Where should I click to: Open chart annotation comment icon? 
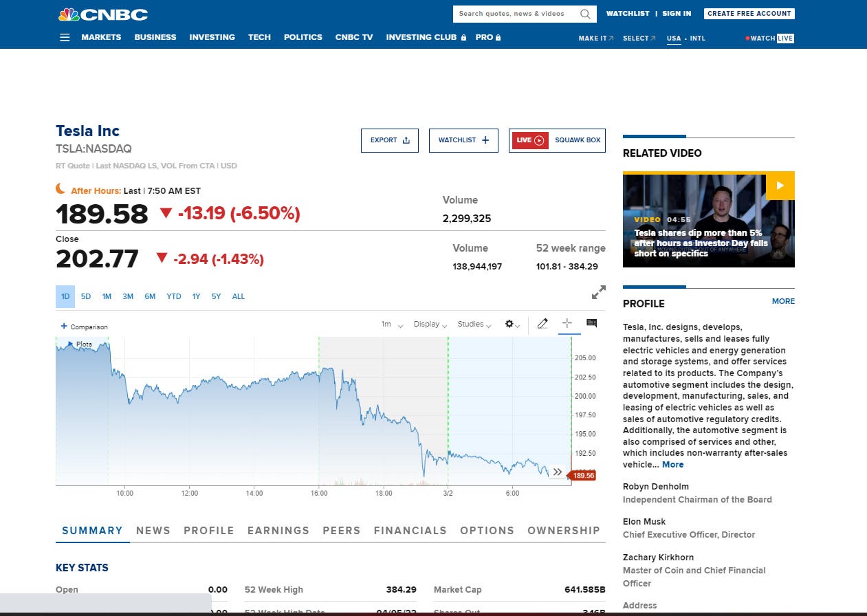[x=591, y=323]
